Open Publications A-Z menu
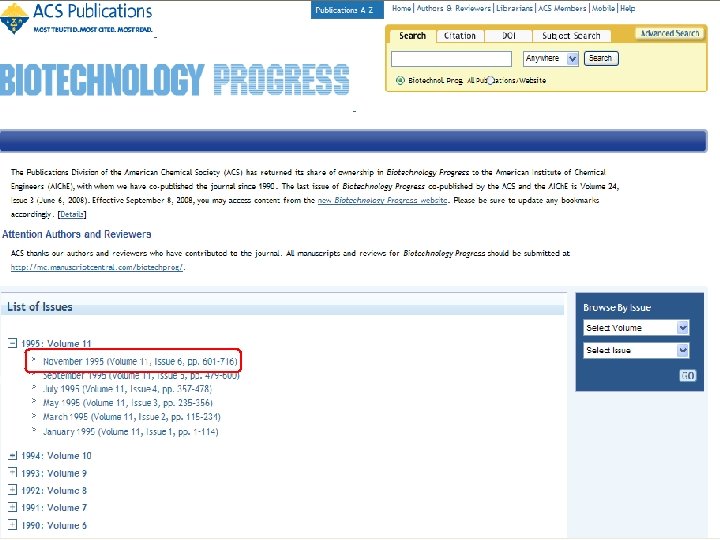The image size is (720, 540). pos(347,10)
